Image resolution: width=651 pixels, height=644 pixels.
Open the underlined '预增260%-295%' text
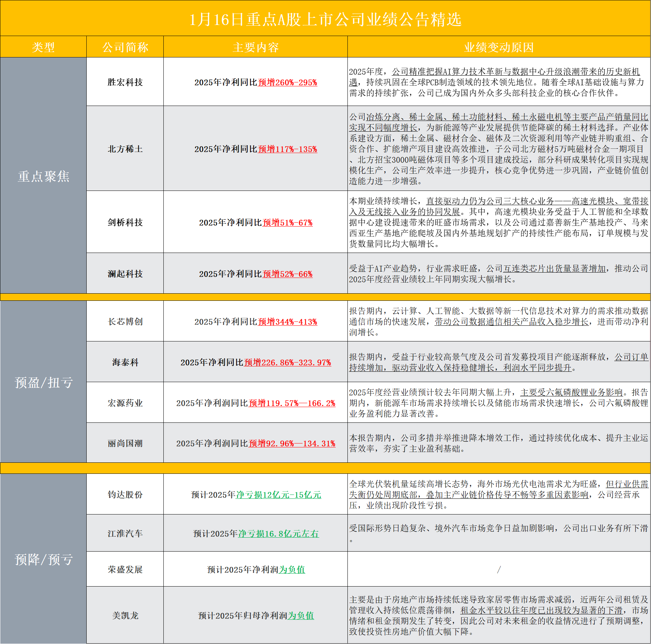click(x=288, y=82)
